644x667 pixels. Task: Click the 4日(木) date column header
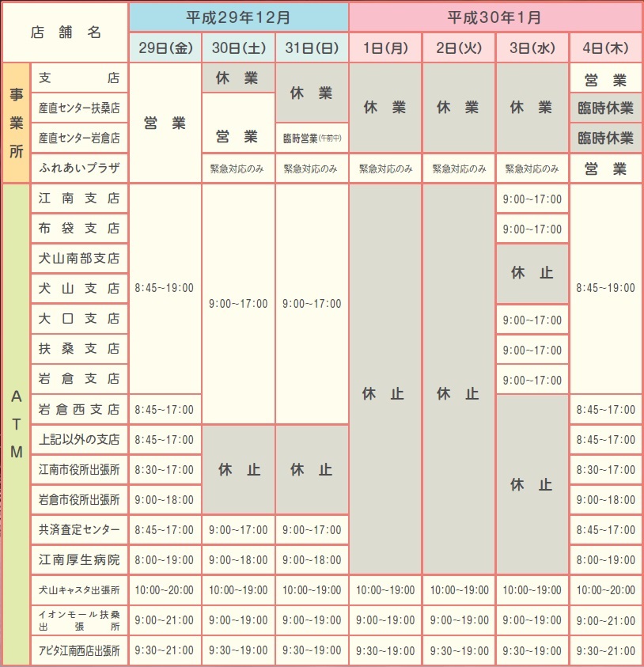tap(606, 47)
